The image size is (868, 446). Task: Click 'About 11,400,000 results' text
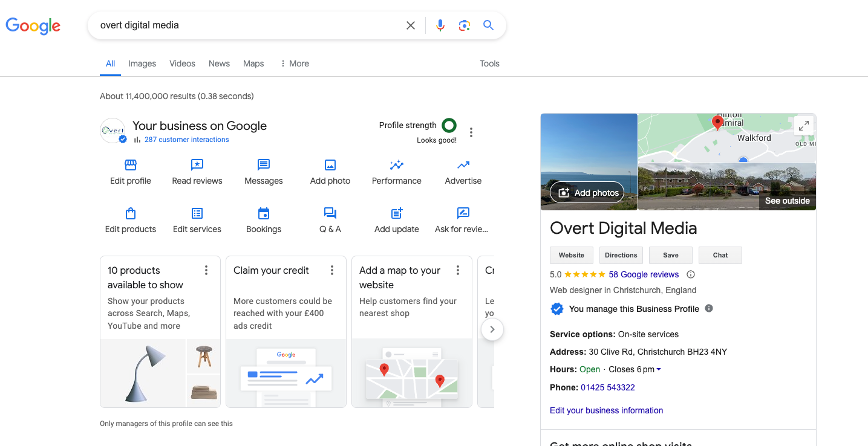[177, 96]
